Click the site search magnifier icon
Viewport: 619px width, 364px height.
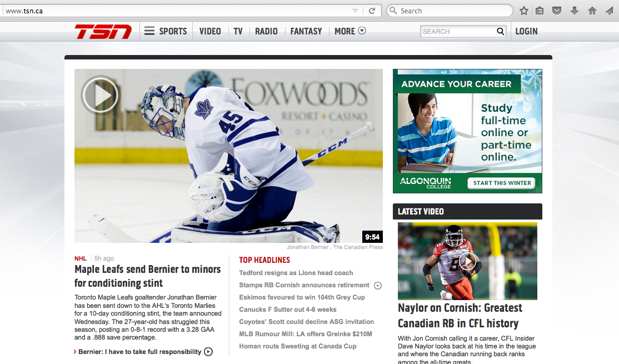tap(500, 31)
